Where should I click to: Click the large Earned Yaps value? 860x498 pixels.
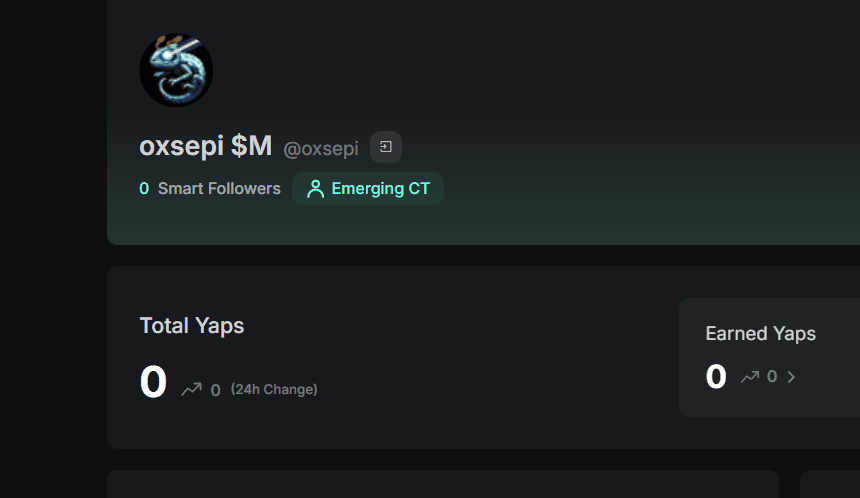click(x=716, y=377)
